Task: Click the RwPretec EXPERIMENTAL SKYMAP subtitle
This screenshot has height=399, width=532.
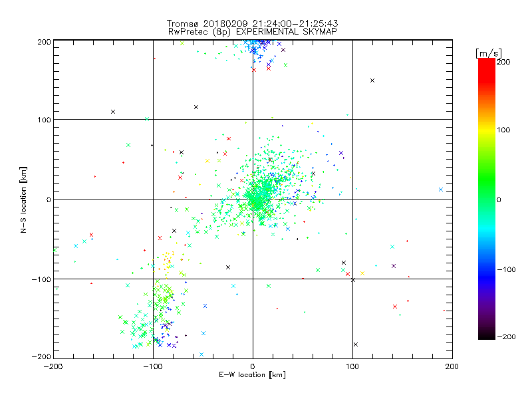Action: (252, 31)
